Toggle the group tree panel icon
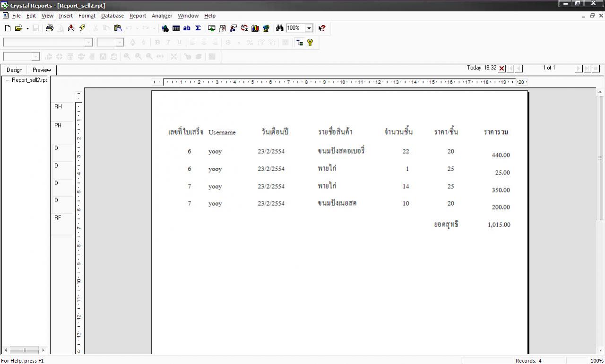The height and width of the screenshot is (364, 605). (299, 43)
